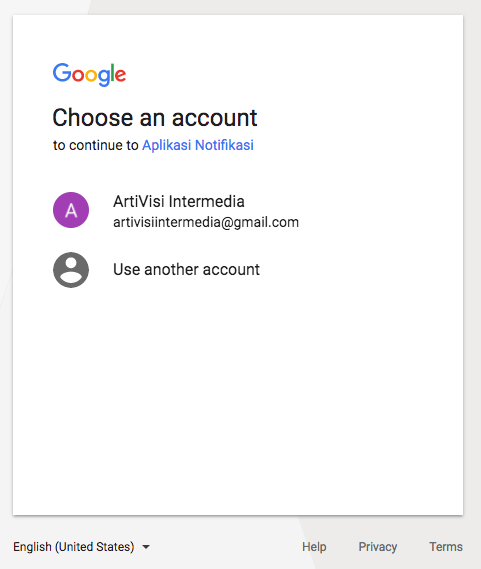Image resolution: width=481 pixels, height=569 pixels.
Task: Click the green l in Google logo
Action: click(113, 72)
